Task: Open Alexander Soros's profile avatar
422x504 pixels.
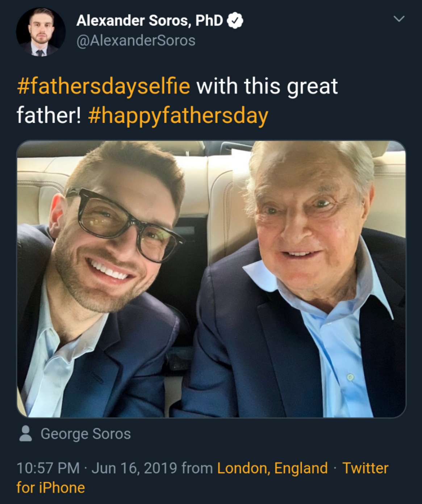Action: 40,32
